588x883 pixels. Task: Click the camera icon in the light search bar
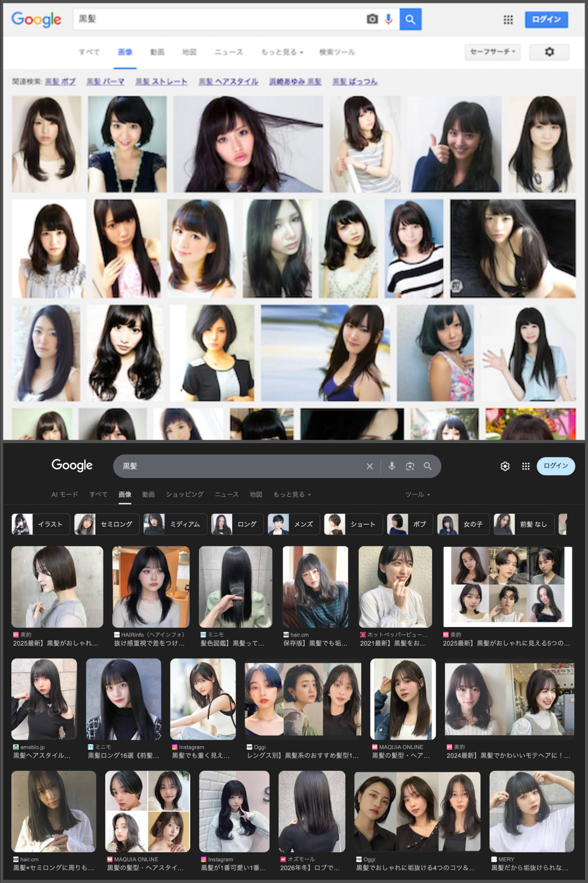tap(372, 19)
